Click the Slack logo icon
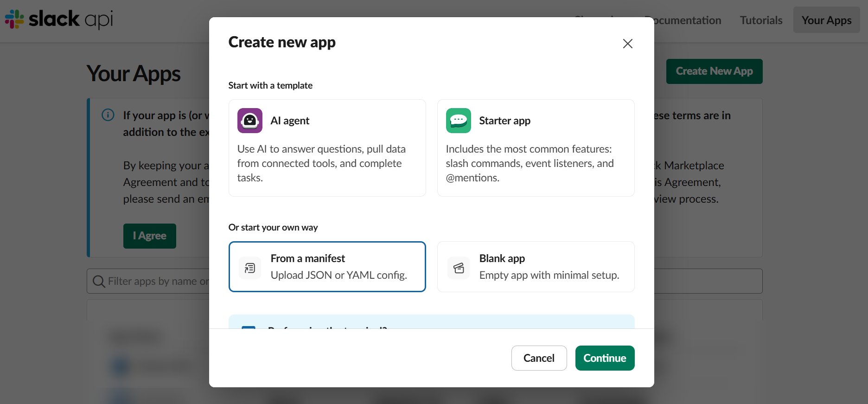 [x=14, y=19]
